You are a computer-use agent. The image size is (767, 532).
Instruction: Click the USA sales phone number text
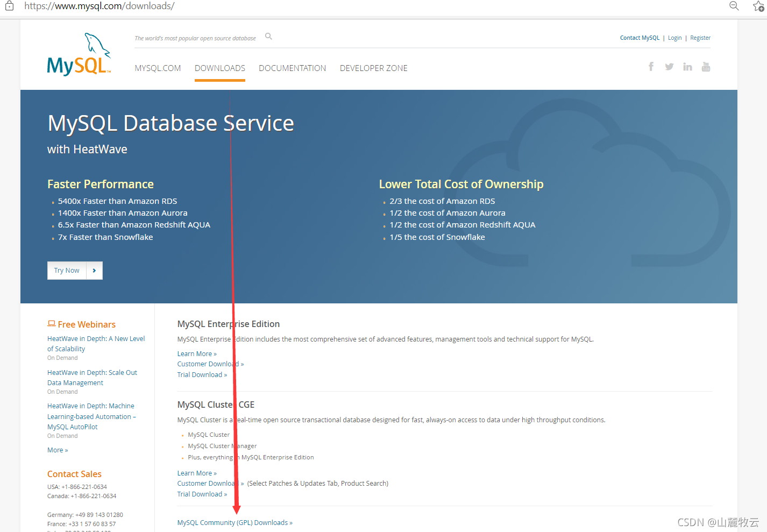coord(77,487)
